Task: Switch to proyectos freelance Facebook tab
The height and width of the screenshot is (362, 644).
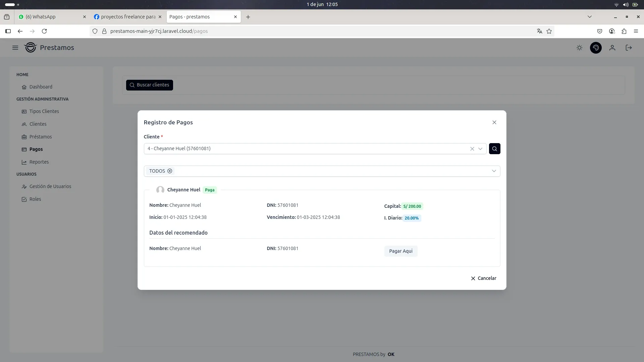Action: tap(128, 17)
